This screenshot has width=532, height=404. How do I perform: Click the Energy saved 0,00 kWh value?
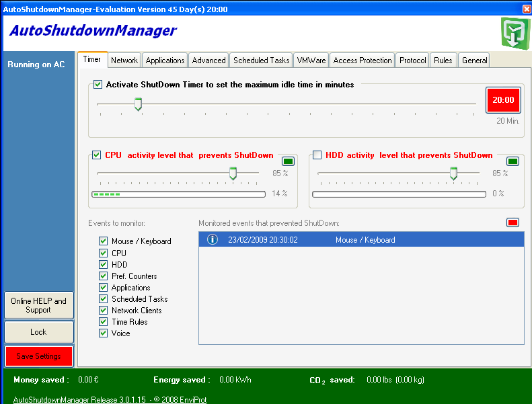235,380
